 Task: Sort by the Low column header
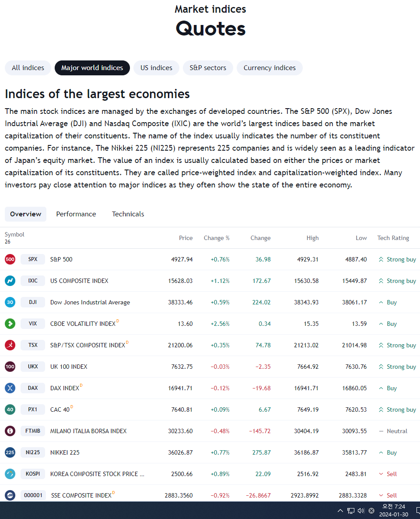tap(361, 238)
